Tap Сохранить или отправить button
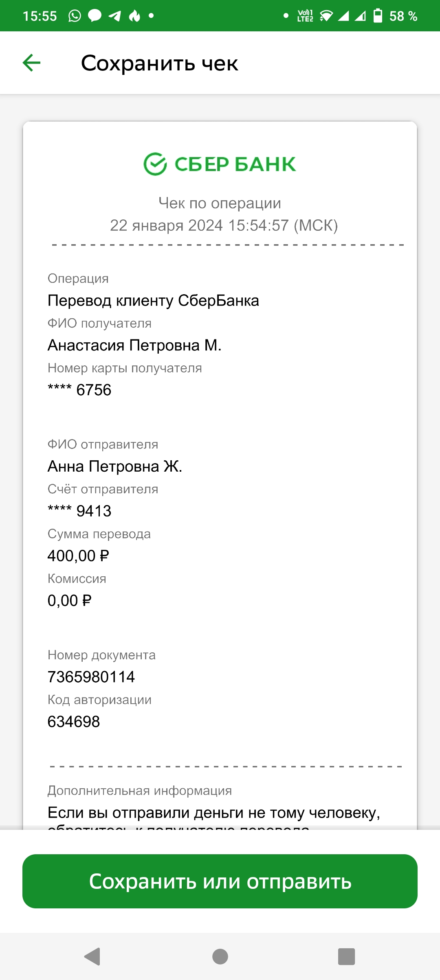 tap(220, 881)
